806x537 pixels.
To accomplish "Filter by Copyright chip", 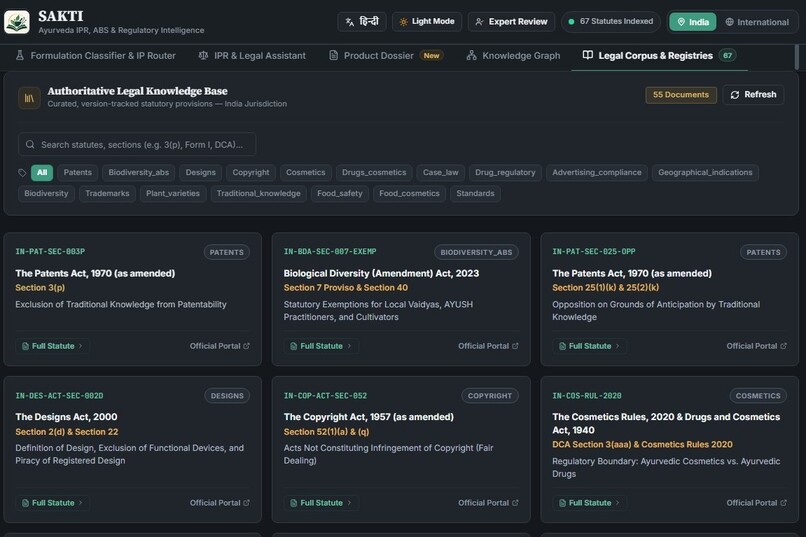I will tap(251, 173).
